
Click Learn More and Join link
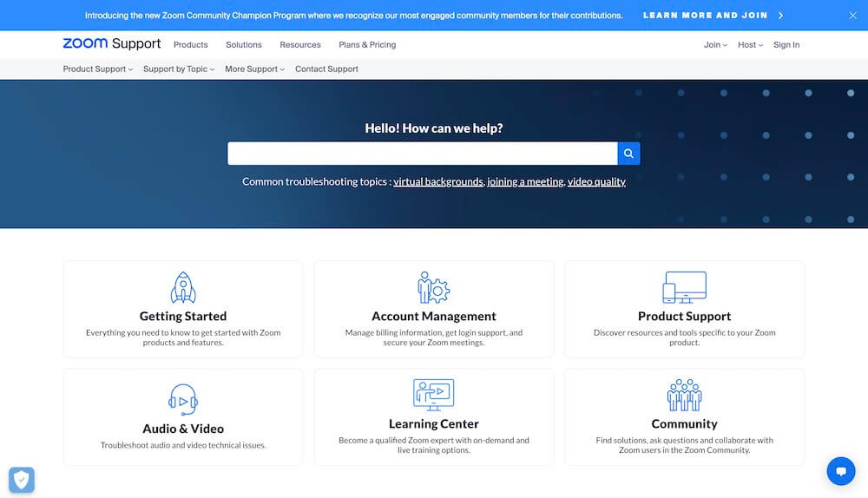click(705, 16)
